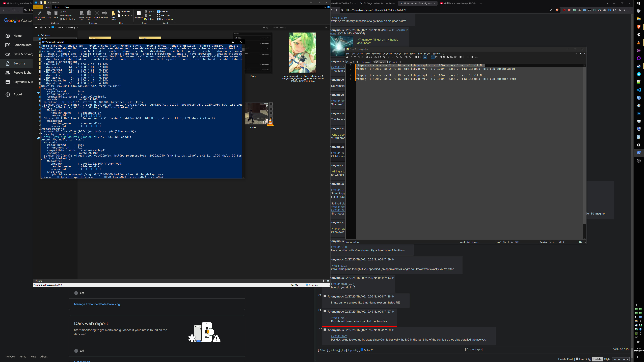Open the Style dropdown showing Tomorrow
Image resolution: width=644 pixels, height=362 pixels.
pyautogui.click(x=621, y=359)
